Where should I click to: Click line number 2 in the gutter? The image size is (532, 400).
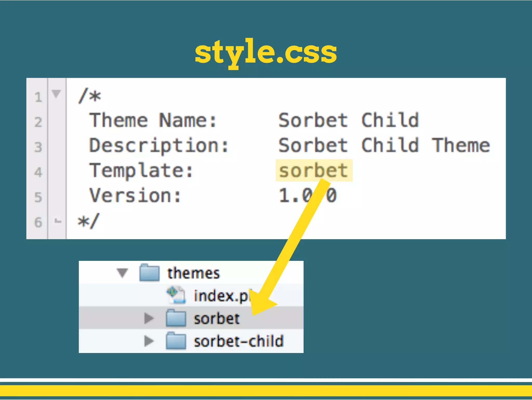click(38, 122)
